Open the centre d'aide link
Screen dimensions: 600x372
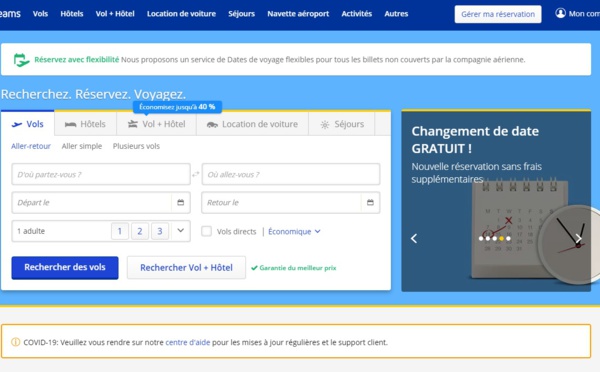point(188,342)
